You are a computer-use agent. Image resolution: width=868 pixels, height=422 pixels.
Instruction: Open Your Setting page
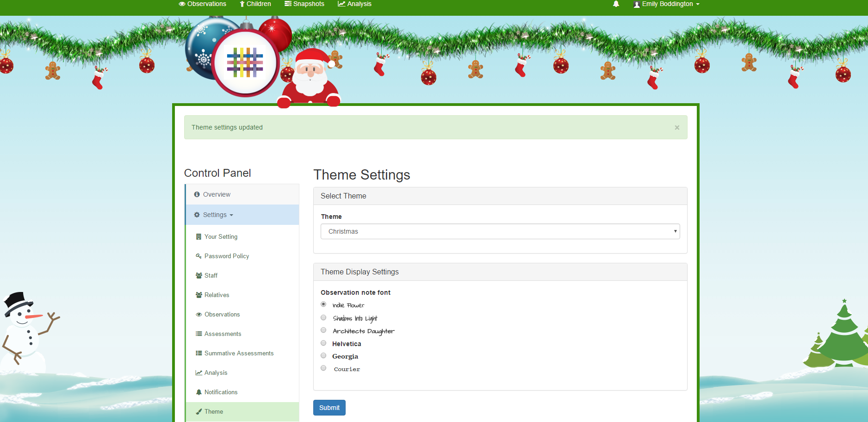[221, 236]
